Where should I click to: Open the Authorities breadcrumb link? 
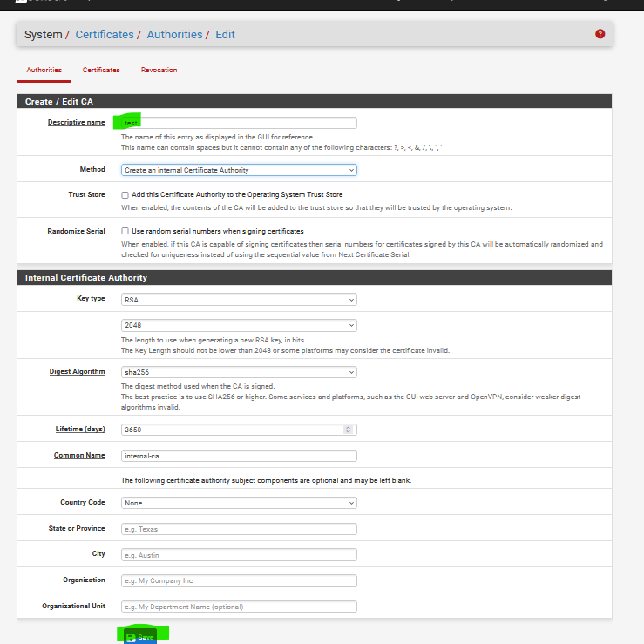click(x=174, y=35)
